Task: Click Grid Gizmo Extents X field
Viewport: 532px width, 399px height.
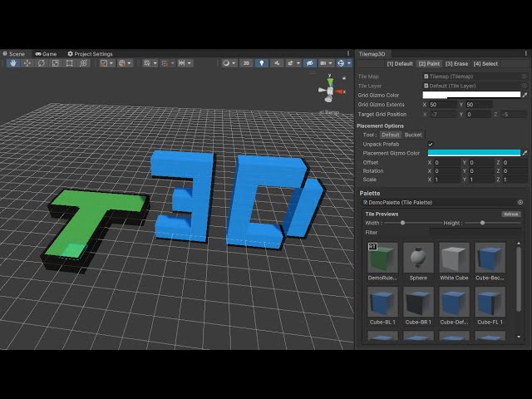Action: click(x=442, y=105)
